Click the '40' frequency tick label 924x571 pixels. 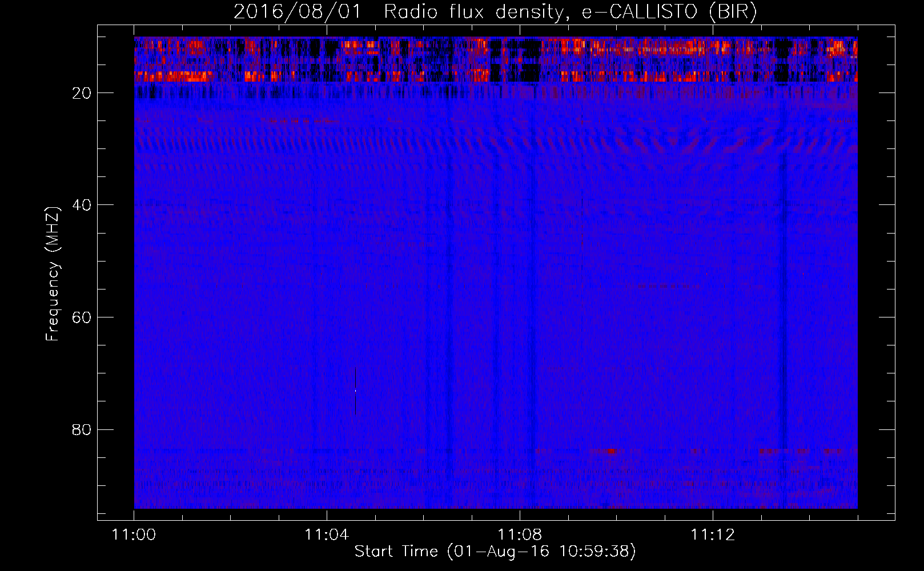(x=82, y=205)
